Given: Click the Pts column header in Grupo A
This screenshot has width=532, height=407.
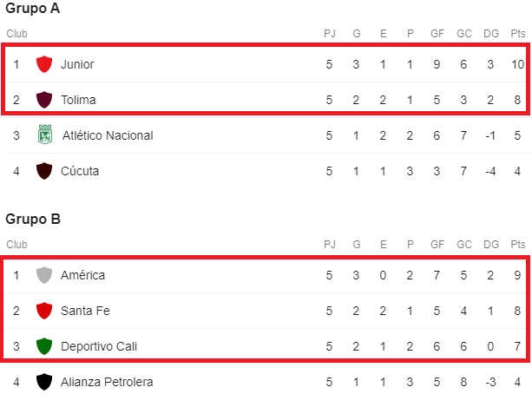Looking at the screenshot, I should pyautogui.click(x=518, y=34).
